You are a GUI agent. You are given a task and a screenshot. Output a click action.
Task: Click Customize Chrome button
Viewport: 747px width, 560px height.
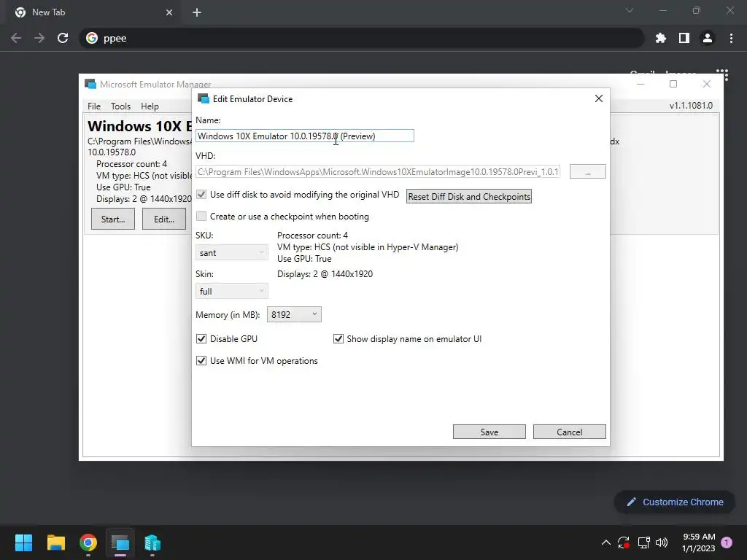(x=675, y=502)
